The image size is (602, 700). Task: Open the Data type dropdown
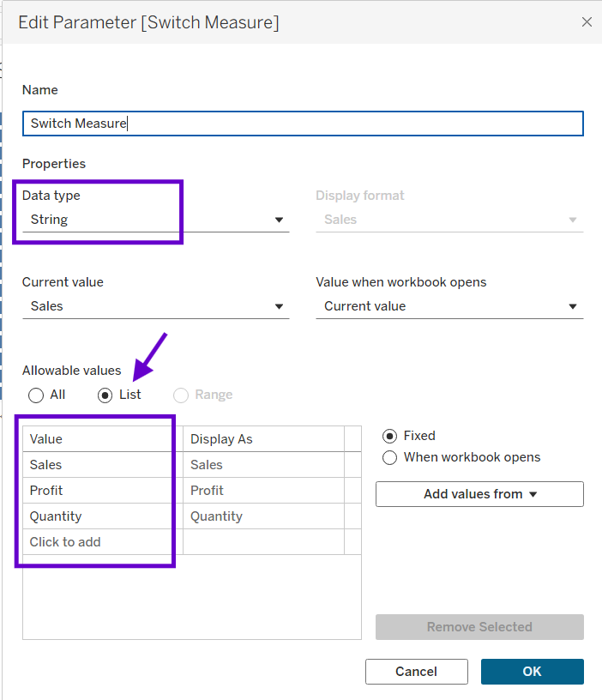pyautogui.click(x=155, y=220)
